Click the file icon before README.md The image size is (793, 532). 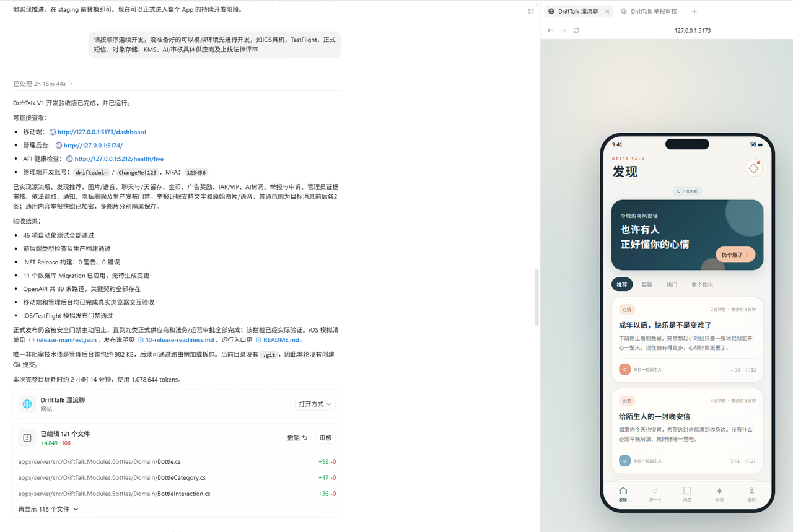coord(258,340)
